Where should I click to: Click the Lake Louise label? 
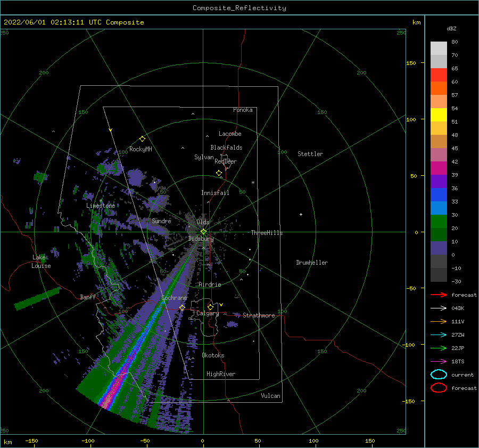click(41, 262)
